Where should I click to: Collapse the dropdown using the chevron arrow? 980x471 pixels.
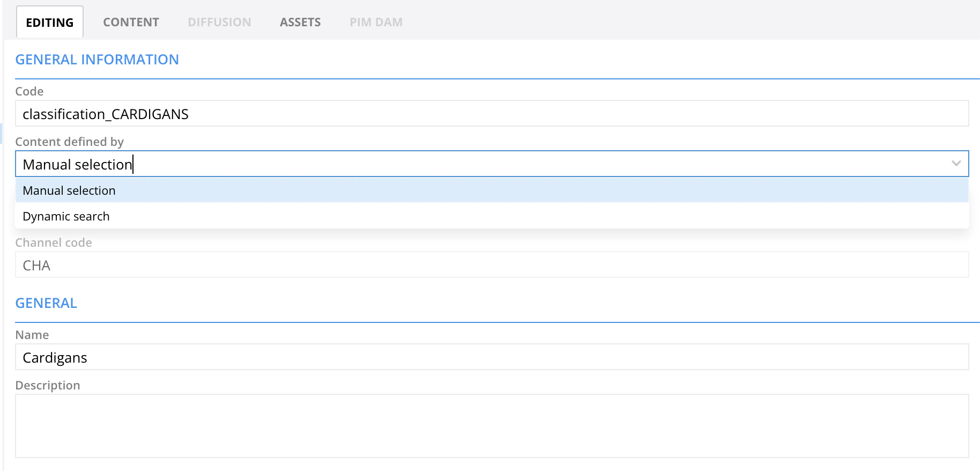pos(956,164)
